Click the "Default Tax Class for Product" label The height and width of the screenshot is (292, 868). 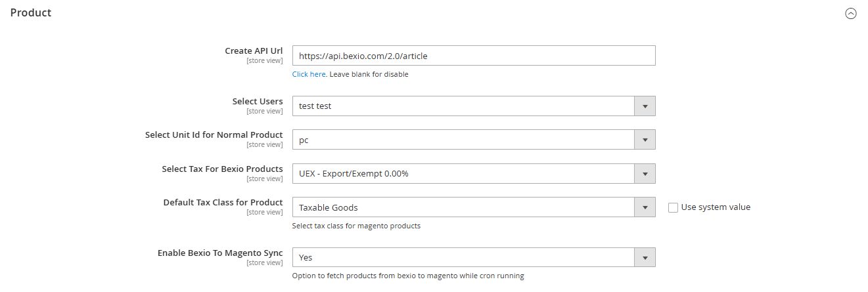[223, 202]
